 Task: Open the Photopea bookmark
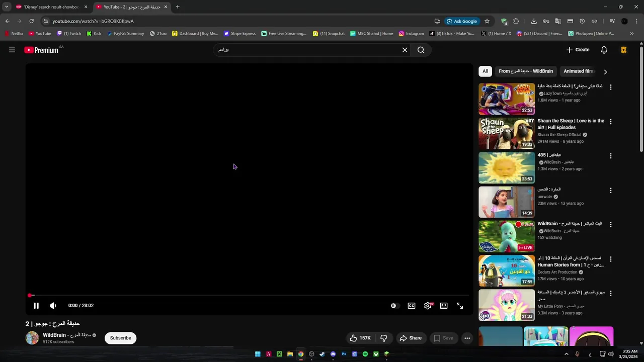(591, 34)
